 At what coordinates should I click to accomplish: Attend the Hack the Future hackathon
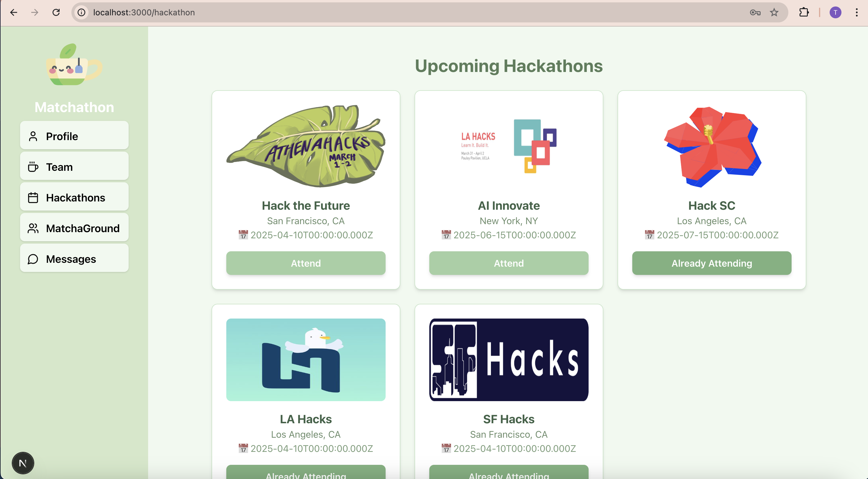[x=306, y=263]
